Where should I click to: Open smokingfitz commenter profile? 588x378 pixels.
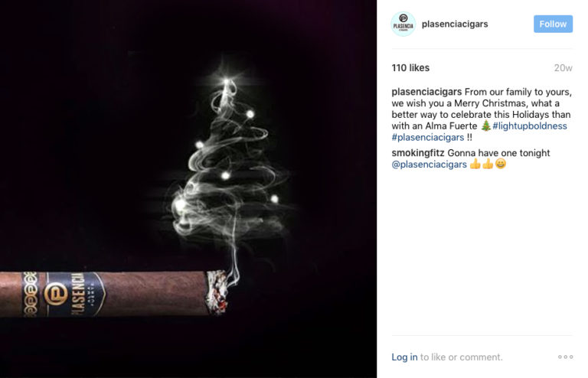point(418,153)
